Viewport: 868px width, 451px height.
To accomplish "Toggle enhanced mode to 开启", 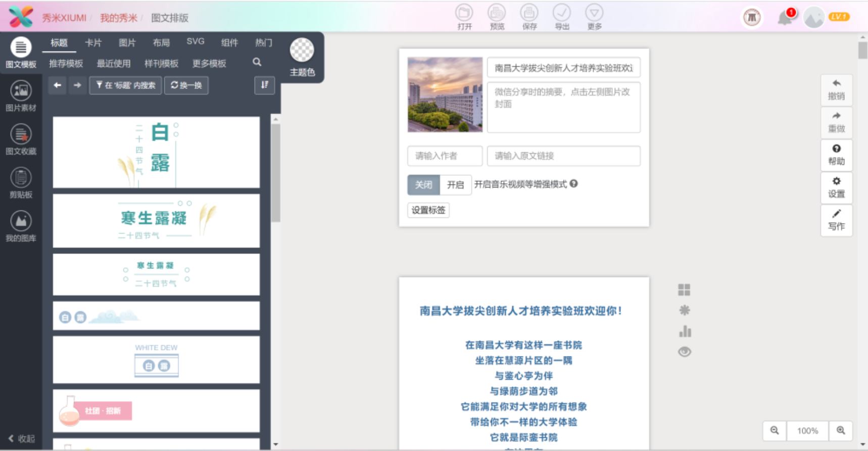I will click(x=455, y=185).
